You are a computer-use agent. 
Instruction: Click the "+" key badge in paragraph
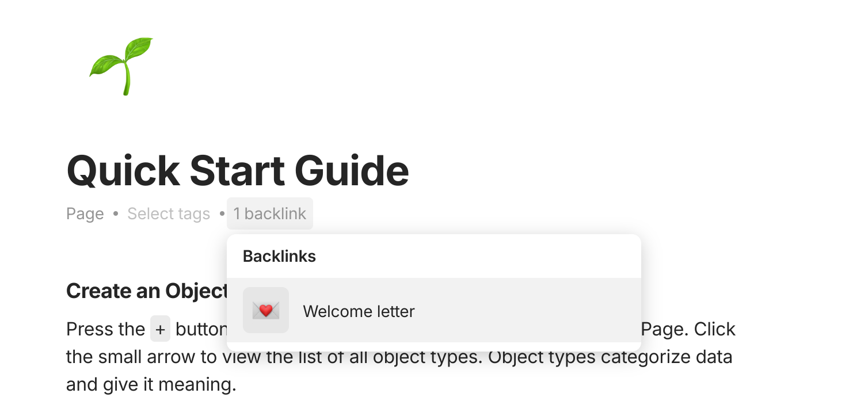(x=160, y=329)
